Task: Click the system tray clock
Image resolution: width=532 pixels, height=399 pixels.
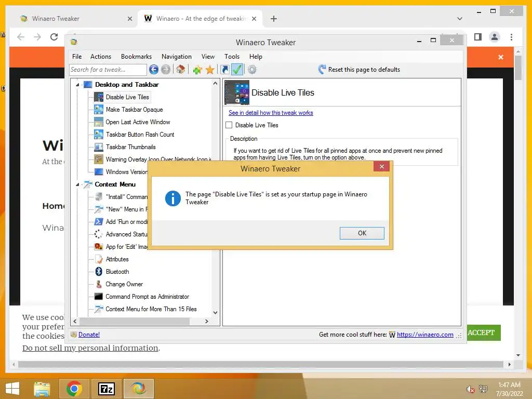Action: pos(509,389)
